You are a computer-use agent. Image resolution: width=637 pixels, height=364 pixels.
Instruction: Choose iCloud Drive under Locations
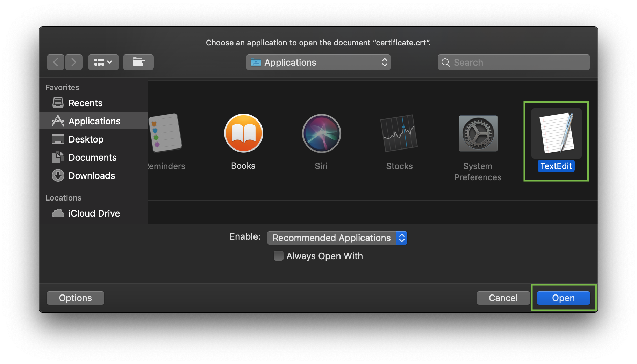click(x=94, y=213)
